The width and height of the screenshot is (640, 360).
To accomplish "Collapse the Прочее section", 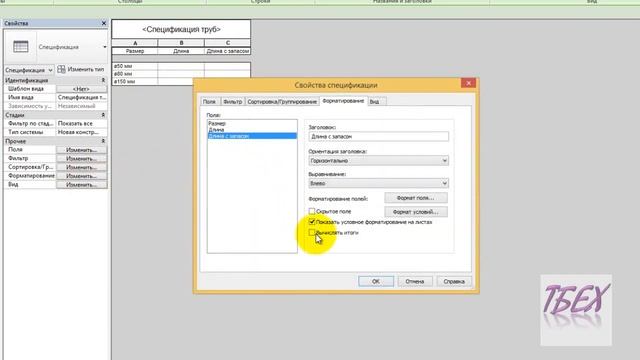I will (103, 141).
